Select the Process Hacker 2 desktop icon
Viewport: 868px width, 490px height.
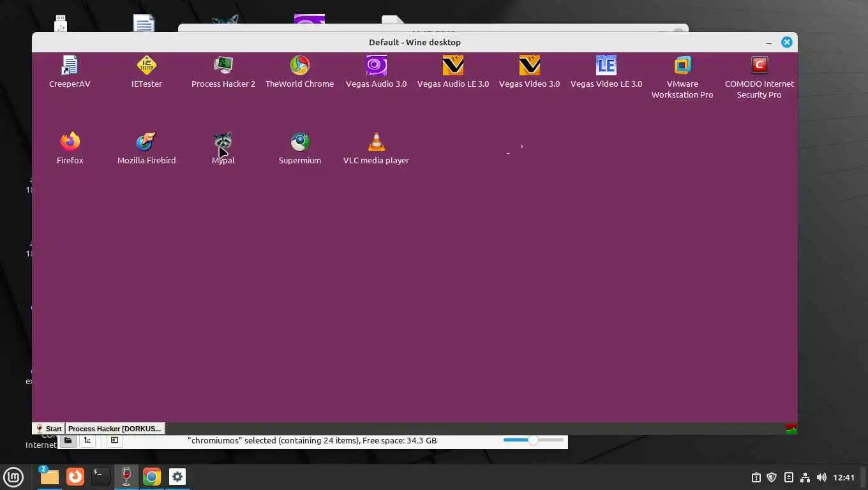coord(223,65)
